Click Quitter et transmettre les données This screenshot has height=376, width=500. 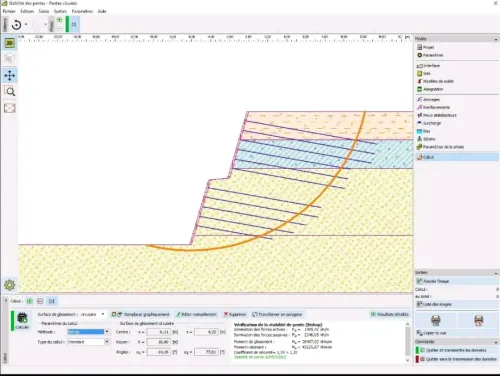(457, 350)
